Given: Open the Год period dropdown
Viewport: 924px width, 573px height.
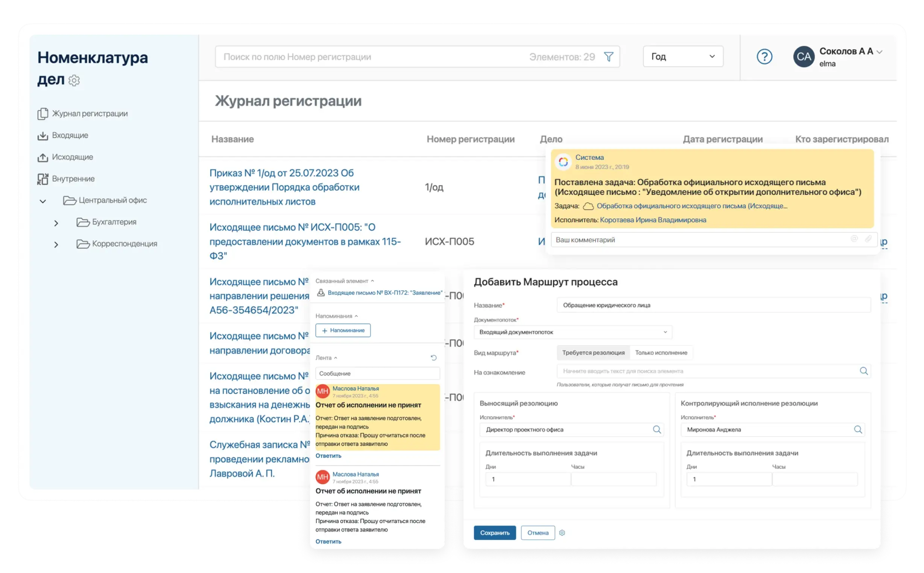Looking at the screenshot, I should [683, 56].
